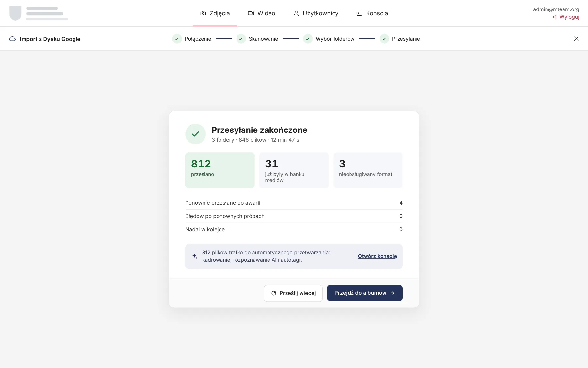
Task: Open the Zdjęcia tab
Action: coord(215,13)
